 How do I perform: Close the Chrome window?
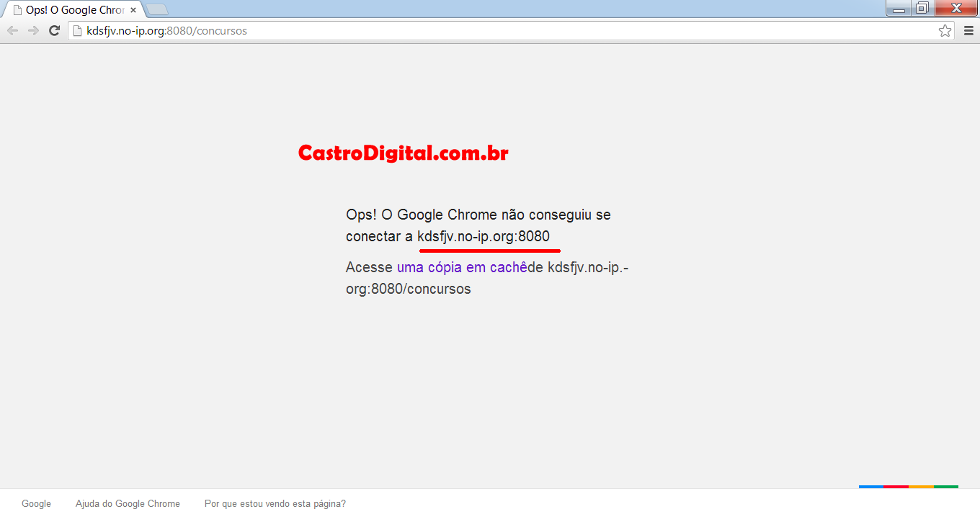[956, 9]
